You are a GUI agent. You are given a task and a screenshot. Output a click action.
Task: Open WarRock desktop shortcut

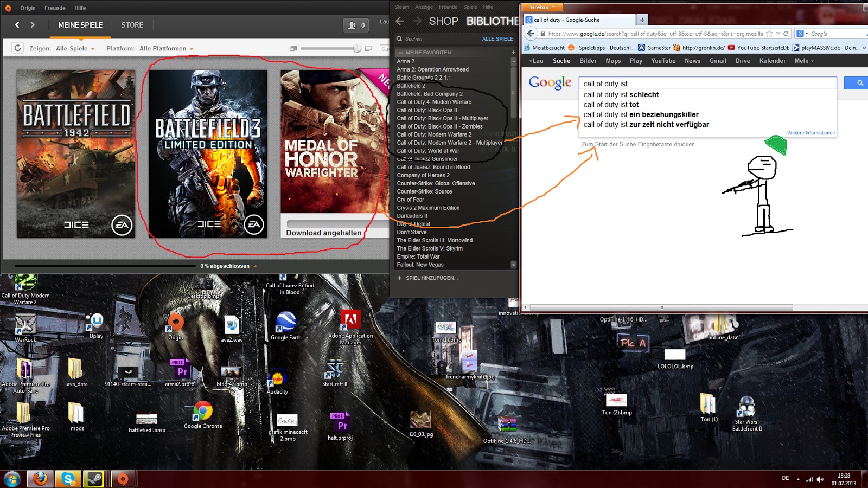(x=25, y=328)
